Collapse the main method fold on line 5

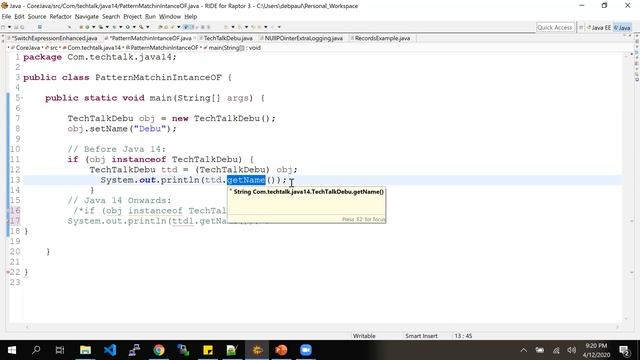(x=22, y=98)
